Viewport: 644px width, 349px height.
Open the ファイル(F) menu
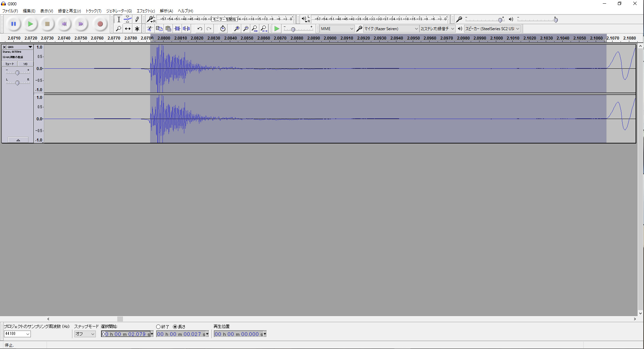[10, 11]
